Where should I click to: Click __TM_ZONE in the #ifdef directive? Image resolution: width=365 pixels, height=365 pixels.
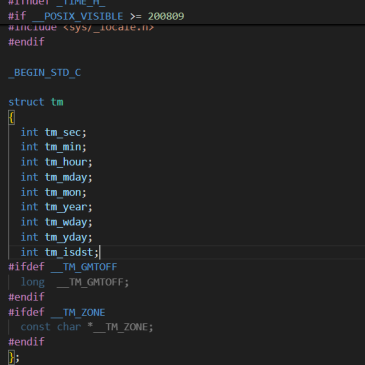[78, 312]
